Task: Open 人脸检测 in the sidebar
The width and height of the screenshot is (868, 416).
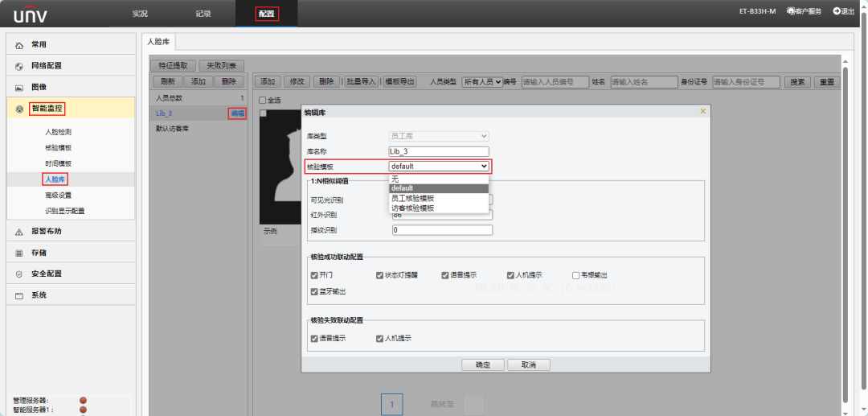Action: tap(58, 133)
